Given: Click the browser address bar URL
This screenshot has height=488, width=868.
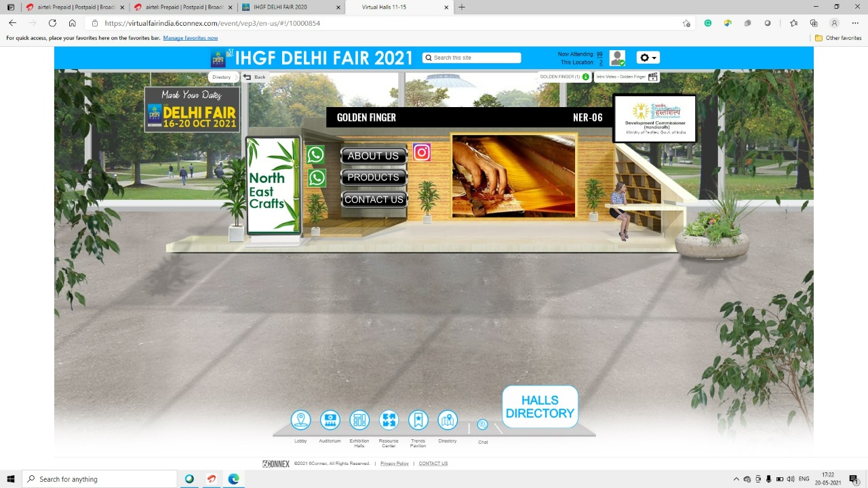Looking at the screenshot, I should 212,23.
